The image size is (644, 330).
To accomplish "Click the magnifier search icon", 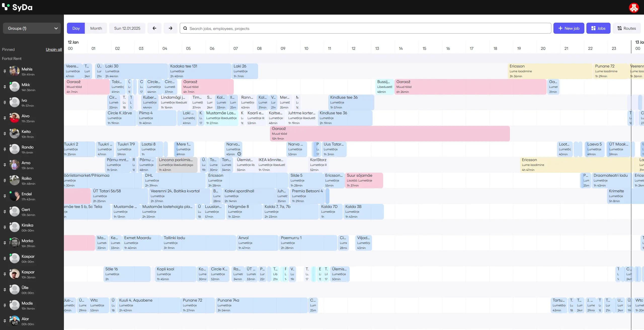I will coord(185,28).
